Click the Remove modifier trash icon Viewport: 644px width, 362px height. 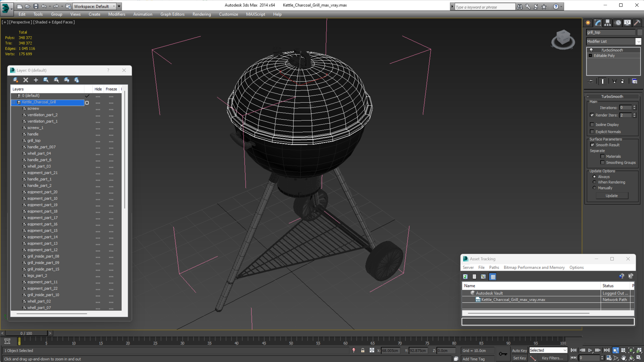[623, 81]
